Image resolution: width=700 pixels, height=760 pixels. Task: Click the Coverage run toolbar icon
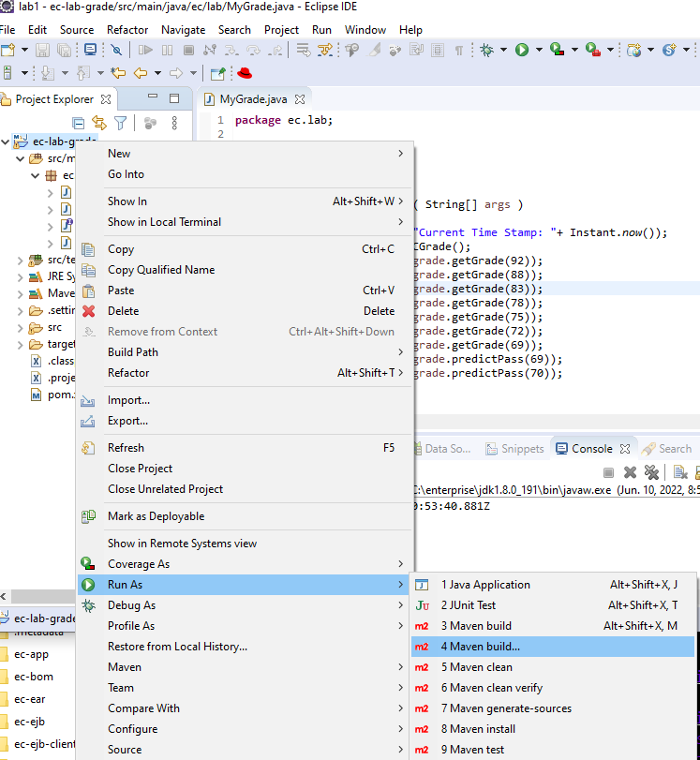tap(557, 50)
